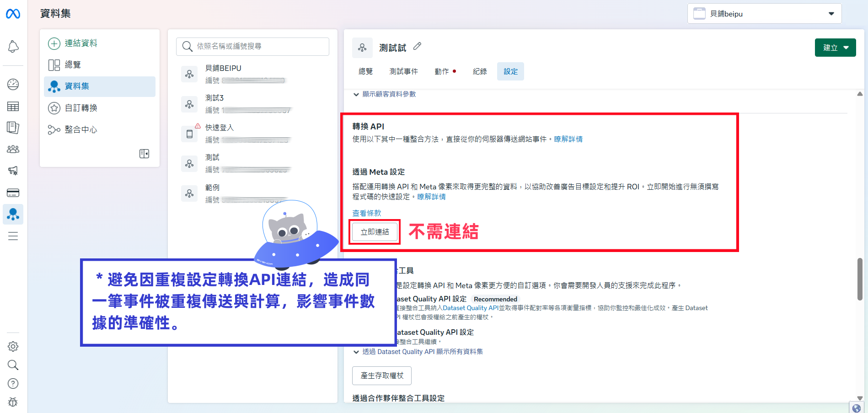Click the 產生存取權杖 button
Viewport: 868px width, 413px height.
(382, 375)
